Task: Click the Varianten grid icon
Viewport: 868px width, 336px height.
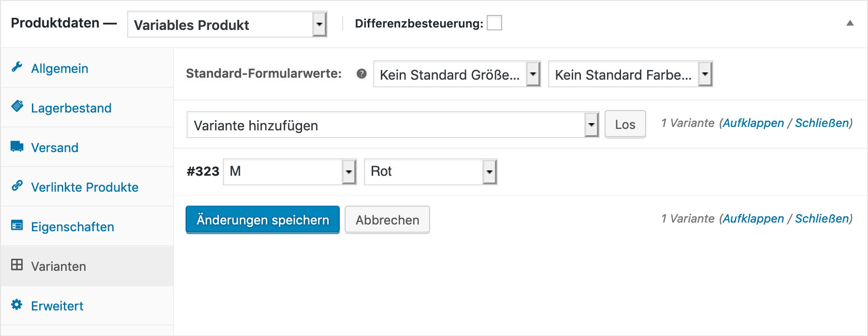Action: [17, 265]
